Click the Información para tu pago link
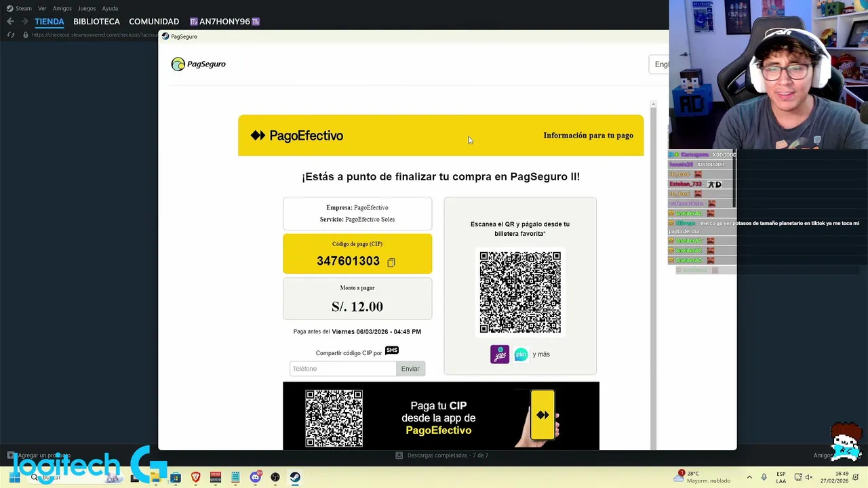The height and width of the screenshot is (488, 868). (x=588, y=136)
